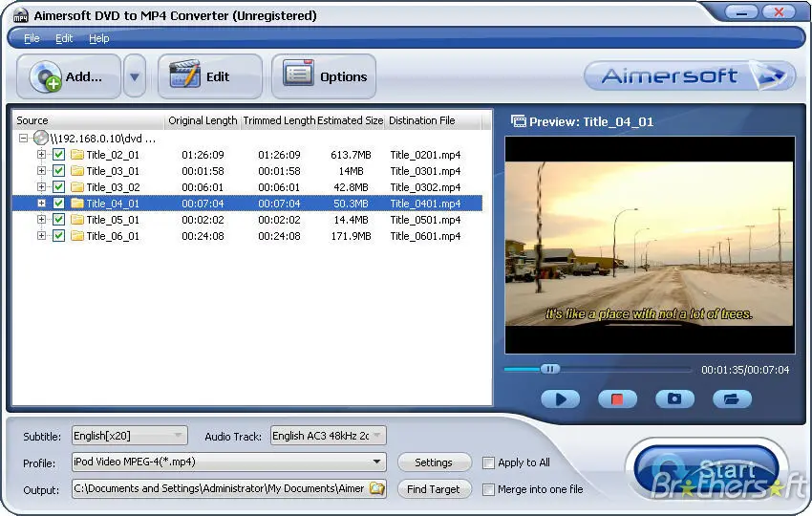The image size is (812, 516).
Task: Click the Title_03_01 folder icon
Action: (x=77, y=170)
